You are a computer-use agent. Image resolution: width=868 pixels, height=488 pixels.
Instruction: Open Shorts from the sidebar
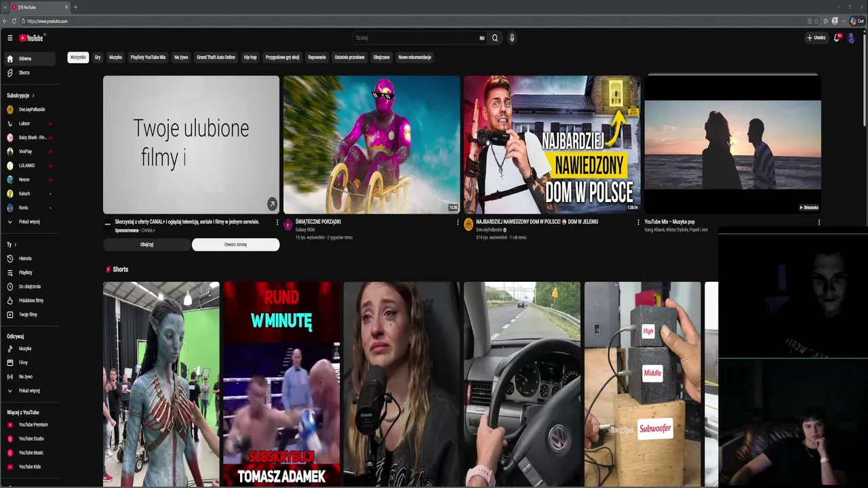pos(30,73)
